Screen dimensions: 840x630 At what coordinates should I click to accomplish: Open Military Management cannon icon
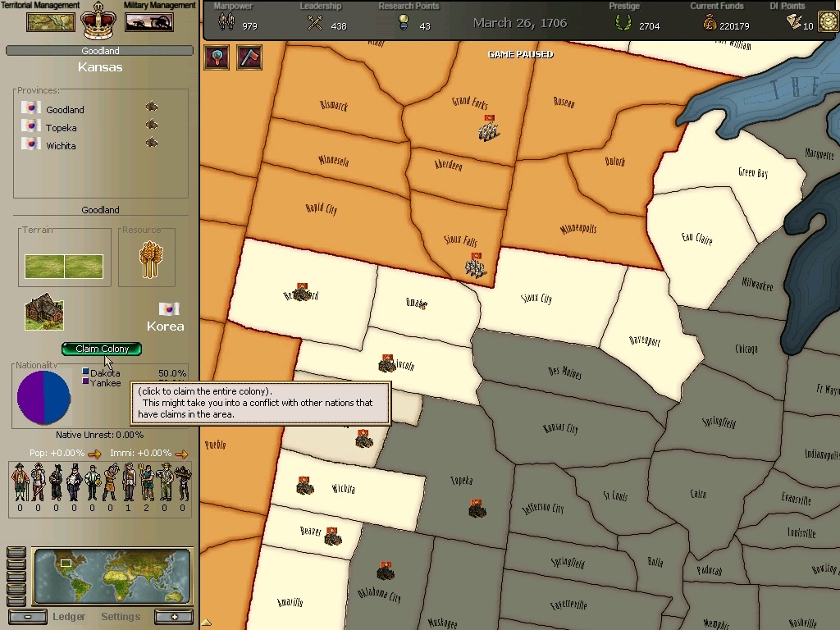pyautogui.click(x=149, y=22)
